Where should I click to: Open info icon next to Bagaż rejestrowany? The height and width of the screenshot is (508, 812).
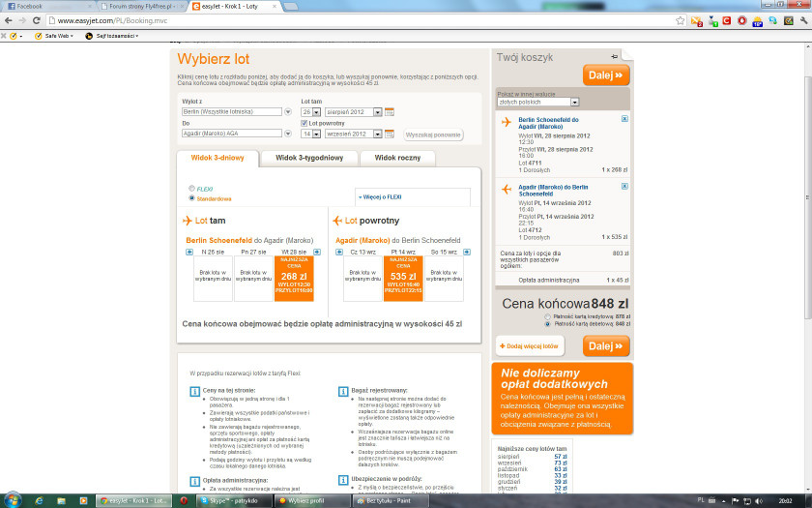pyautogui.click(x=343, y=391)
